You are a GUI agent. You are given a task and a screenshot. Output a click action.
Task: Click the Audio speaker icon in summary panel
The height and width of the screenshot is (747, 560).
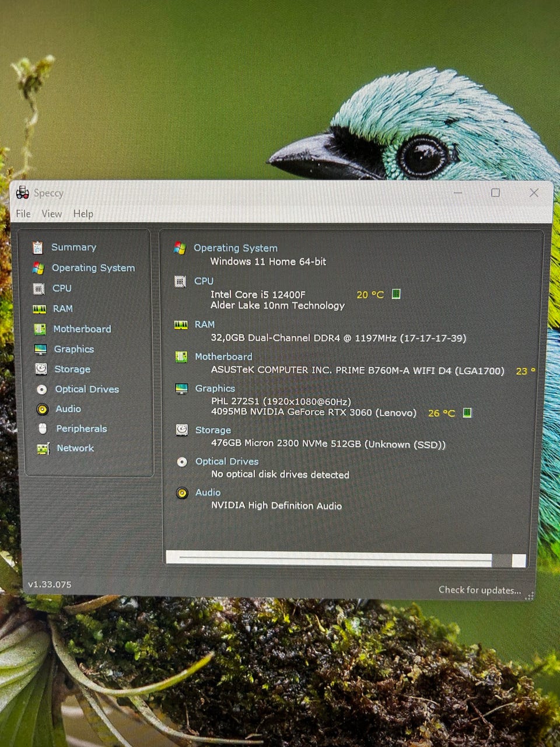[182, 493]
